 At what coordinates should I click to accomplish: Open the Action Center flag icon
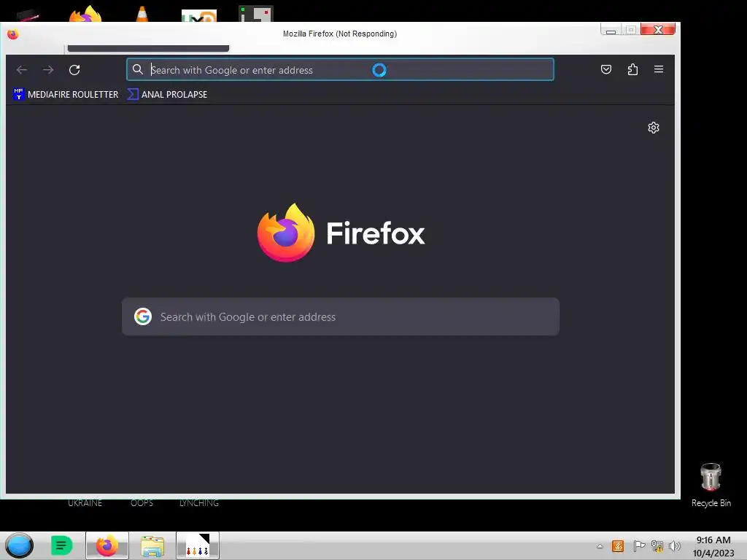click(639, 546)
